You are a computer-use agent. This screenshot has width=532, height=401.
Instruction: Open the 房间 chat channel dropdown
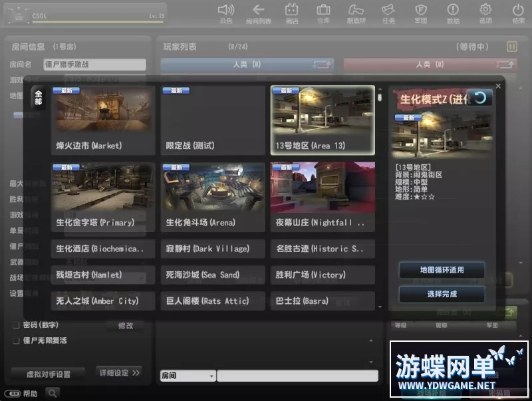(x=188, y=376)
